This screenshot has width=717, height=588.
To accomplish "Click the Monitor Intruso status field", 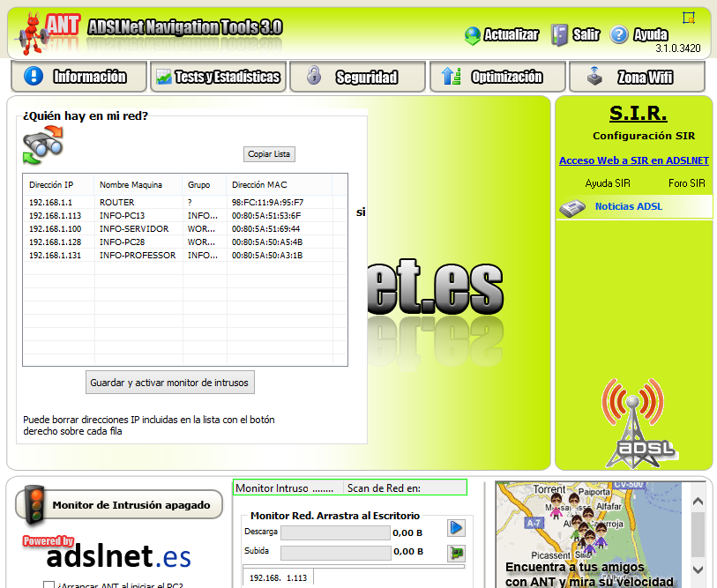I will pyautogui.click(x=288, y=488).
